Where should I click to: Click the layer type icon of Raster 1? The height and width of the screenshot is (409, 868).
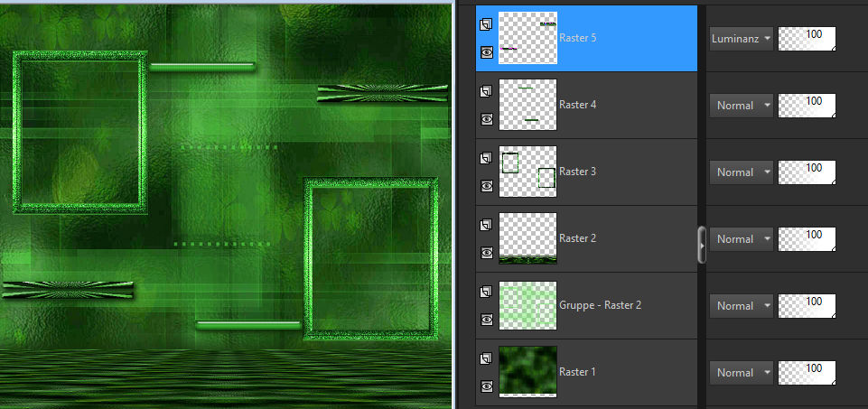click(x=486, y=358)
